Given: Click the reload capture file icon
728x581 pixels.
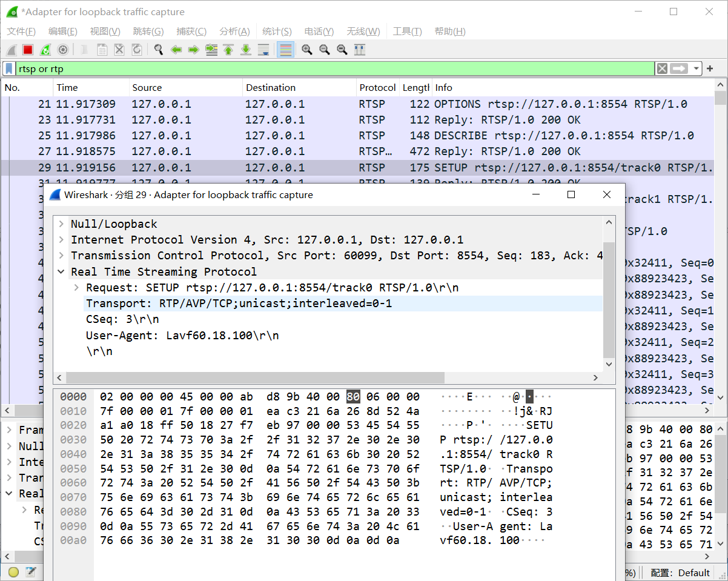Looking at the screenshot, I should (137, 50).
